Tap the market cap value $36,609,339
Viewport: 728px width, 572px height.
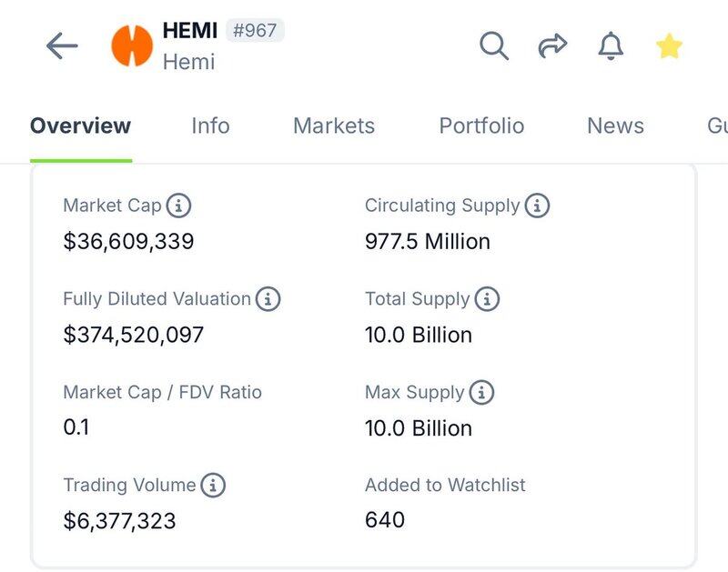[128, 242]
